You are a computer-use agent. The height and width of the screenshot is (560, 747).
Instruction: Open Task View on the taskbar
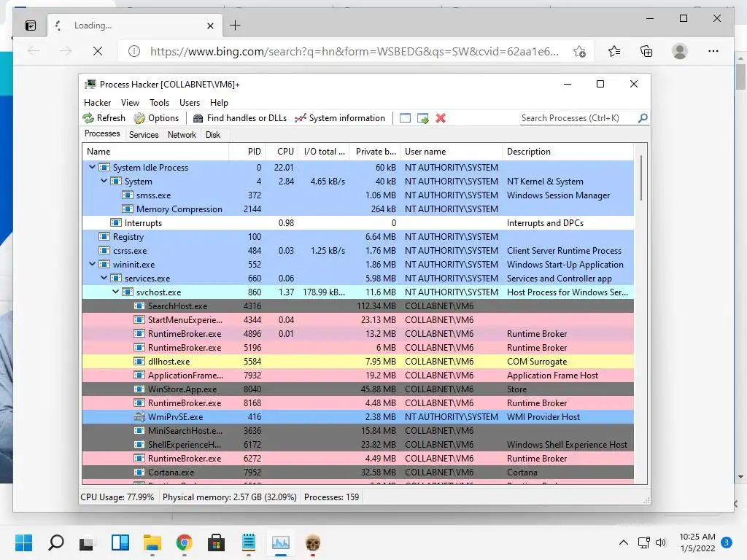86,542
